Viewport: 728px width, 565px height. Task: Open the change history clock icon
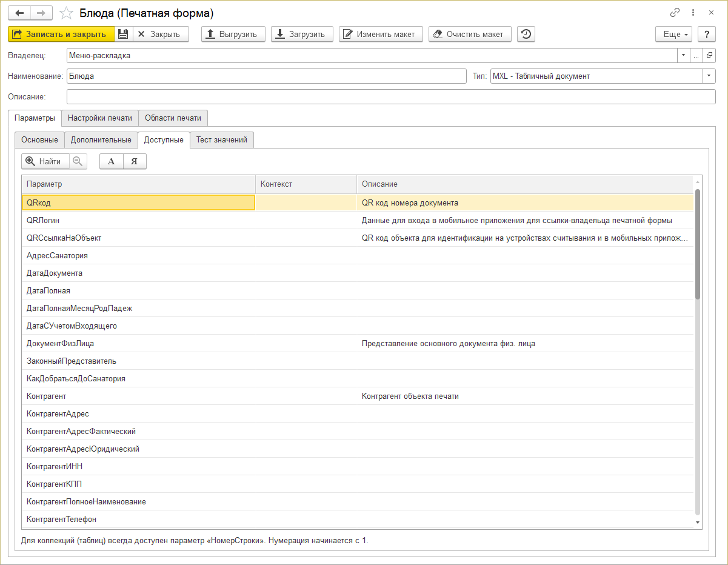[526, 35]
